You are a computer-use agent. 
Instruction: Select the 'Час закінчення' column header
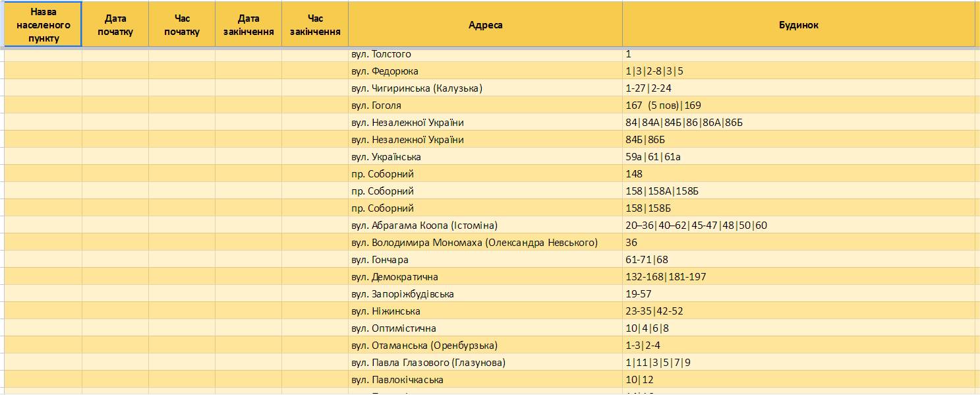pos(315,24)
